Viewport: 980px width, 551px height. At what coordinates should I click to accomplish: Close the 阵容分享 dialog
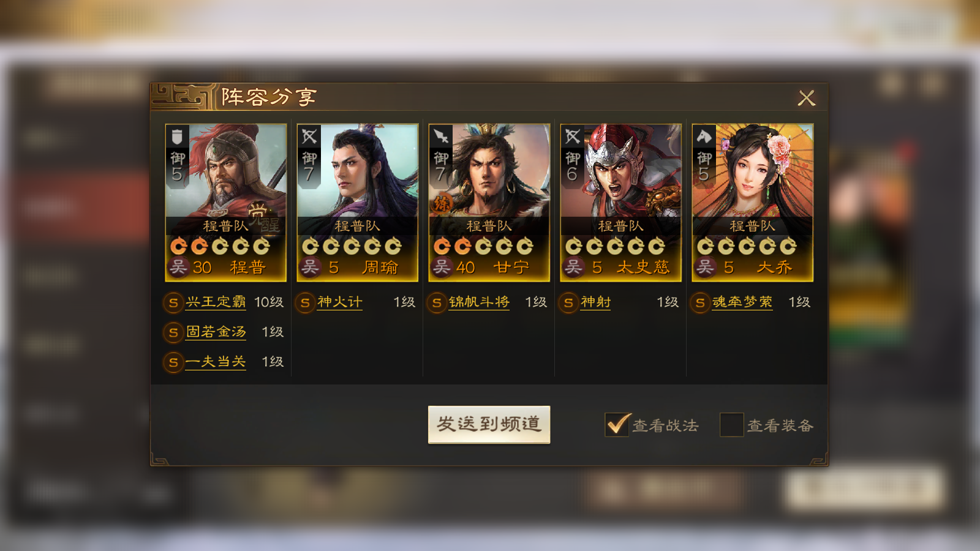pos(807,98)
